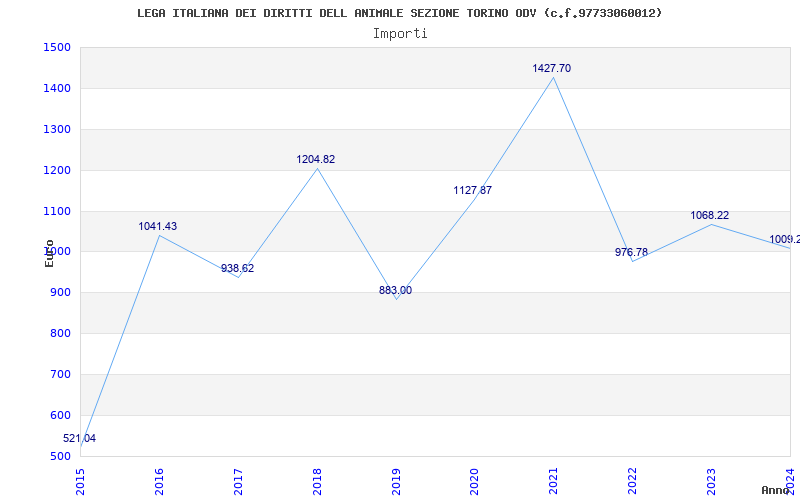Click the 2015 x-axis year label
This screenshot has width=800, height=500.
(x=80, y=481)
